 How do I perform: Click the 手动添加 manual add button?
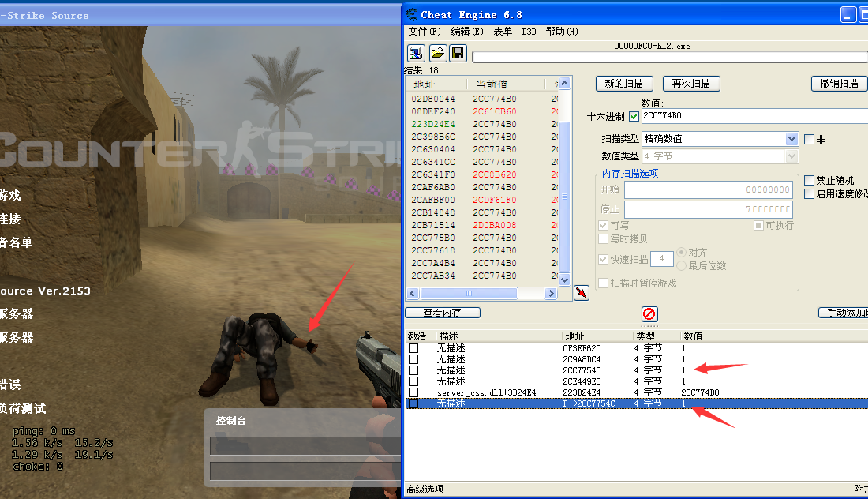coord(844,312)
